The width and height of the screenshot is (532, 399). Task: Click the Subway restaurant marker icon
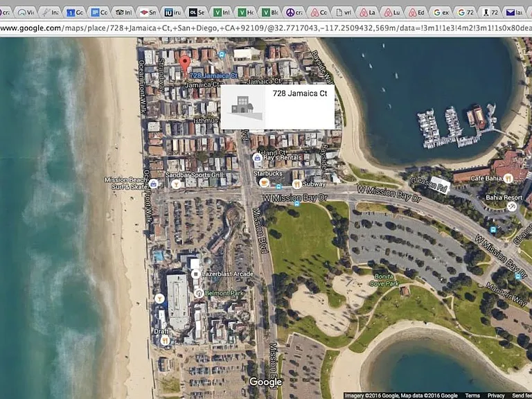[x=296, y=184]
